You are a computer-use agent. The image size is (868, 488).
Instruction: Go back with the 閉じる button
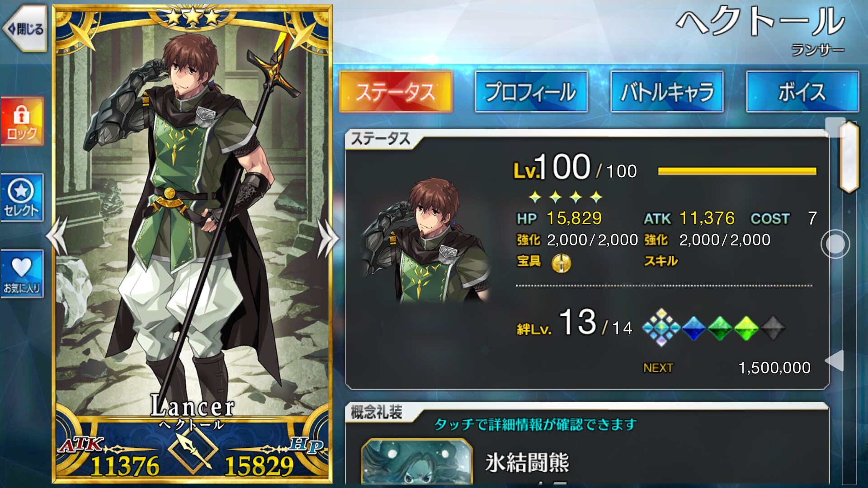pyautogui.click(x=25, y=29)
